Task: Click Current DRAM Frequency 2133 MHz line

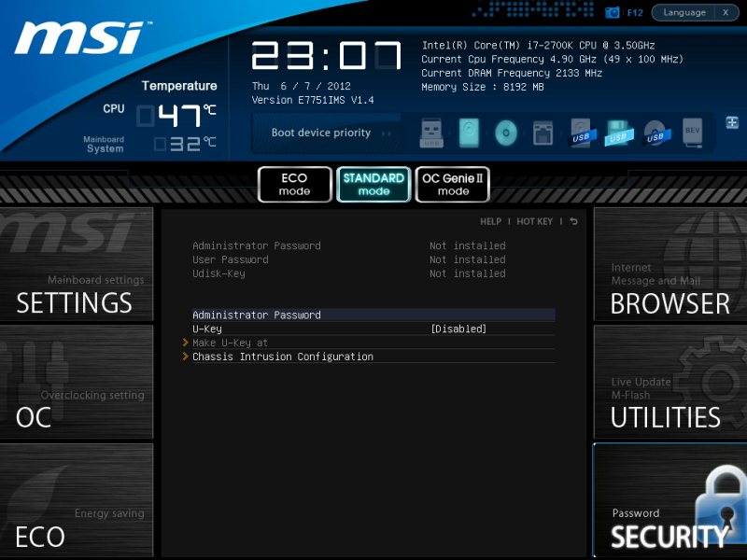Action: [512, 73]
